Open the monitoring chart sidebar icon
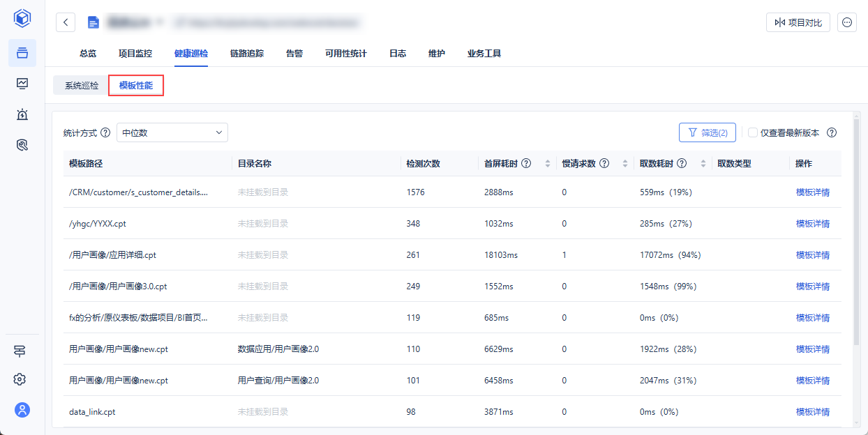The image size is (868, 435). point(22,84)
